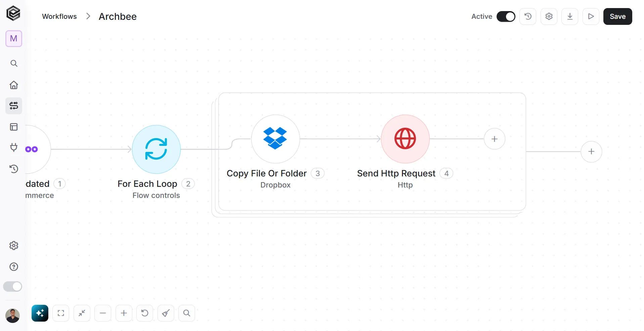Click the fit-to-screen canvas icon
Viewport: 644px width, 331px height.
coord(61,313)
